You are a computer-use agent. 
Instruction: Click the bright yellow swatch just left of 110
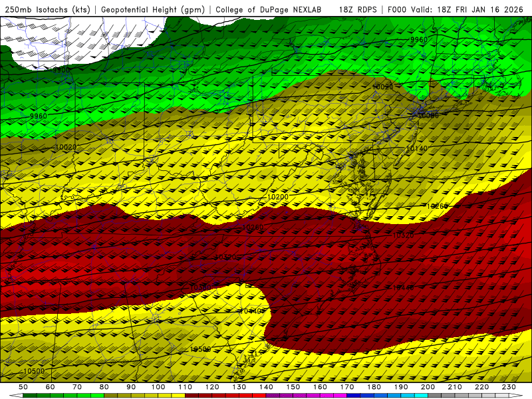[178, 396]
